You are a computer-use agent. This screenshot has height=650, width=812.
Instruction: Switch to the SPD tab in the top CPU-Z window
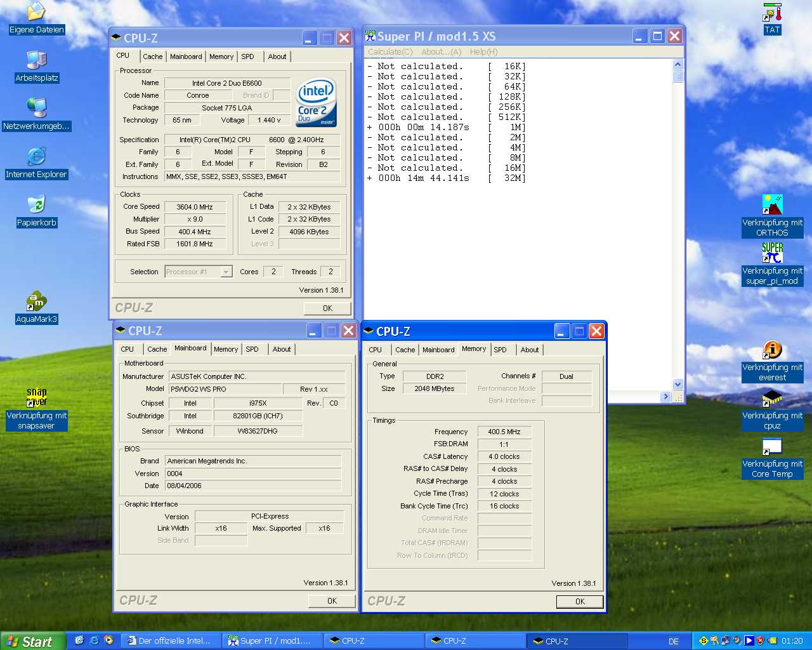248,56
